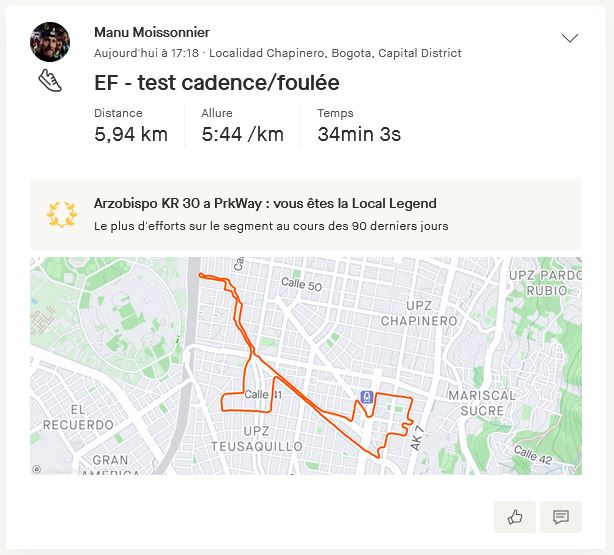This screenshot has height=555, width=614.
Task: Click the UPZ CHAPINERO map label
Action: [x=418, y=312]
